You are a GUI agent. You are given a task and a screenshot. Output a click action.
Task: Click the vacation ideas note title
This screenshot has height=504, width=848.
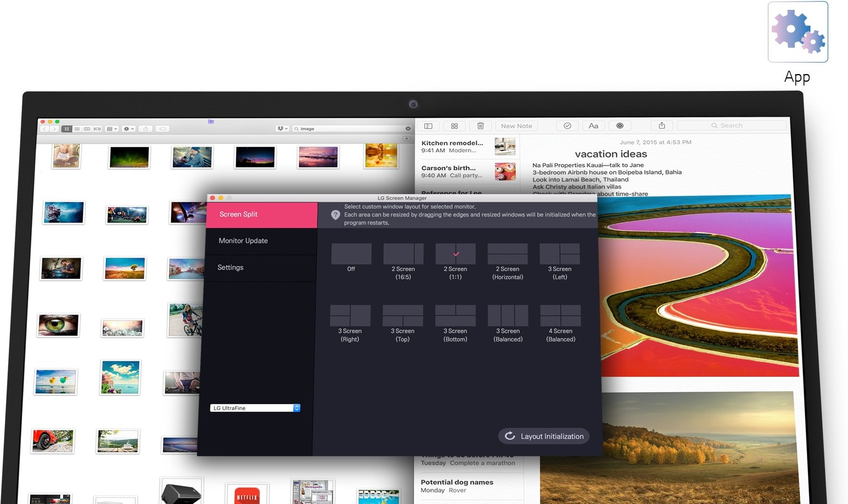[x=611, y=154]
